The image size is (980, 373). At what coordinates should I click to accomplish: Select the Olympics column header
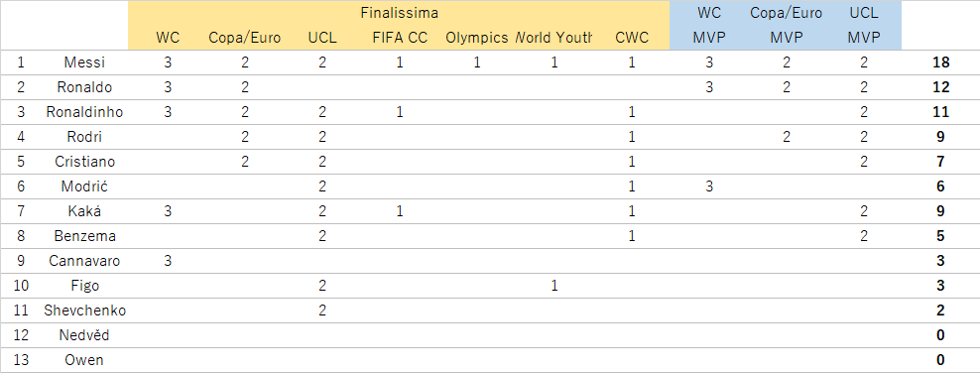[x=476, y=38]
